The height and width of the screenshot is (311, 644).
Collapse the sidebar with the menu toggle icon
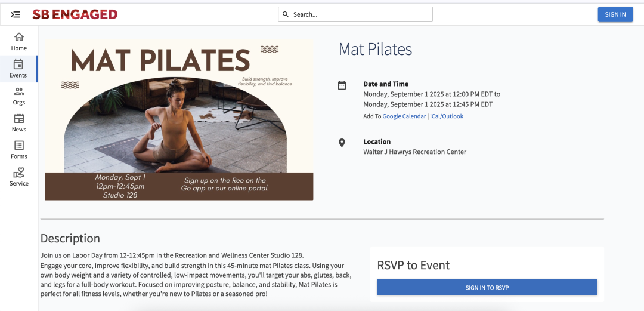[x=16, y=14]
